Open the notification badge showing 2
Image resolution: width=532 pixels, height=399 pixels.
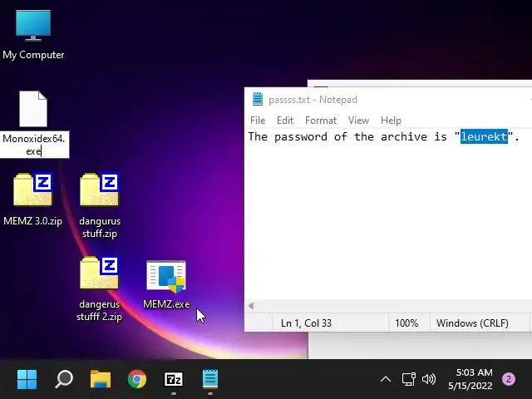pos(508,379)
